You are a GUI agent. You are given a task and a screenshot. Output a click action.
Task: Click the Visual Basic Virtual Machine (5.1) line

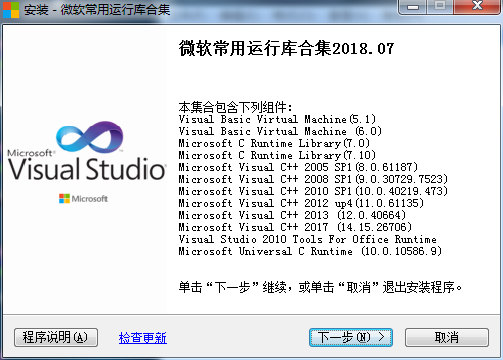click(x=277, y=119)
